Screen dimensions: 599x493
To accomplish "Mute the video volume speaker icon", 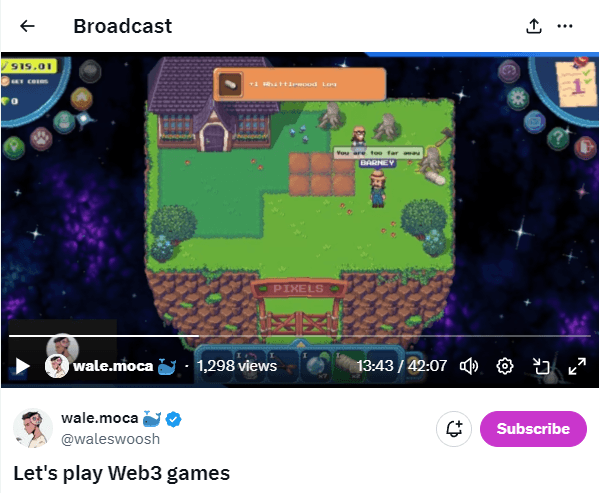I will [x=469, y=366].
